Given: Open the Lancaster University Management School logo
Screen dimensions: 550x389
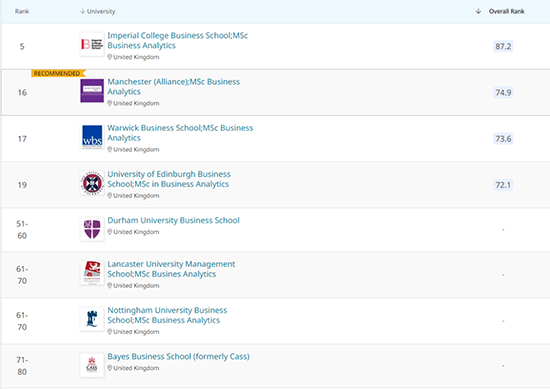Looking at the screenshot, I should [92, 273].
